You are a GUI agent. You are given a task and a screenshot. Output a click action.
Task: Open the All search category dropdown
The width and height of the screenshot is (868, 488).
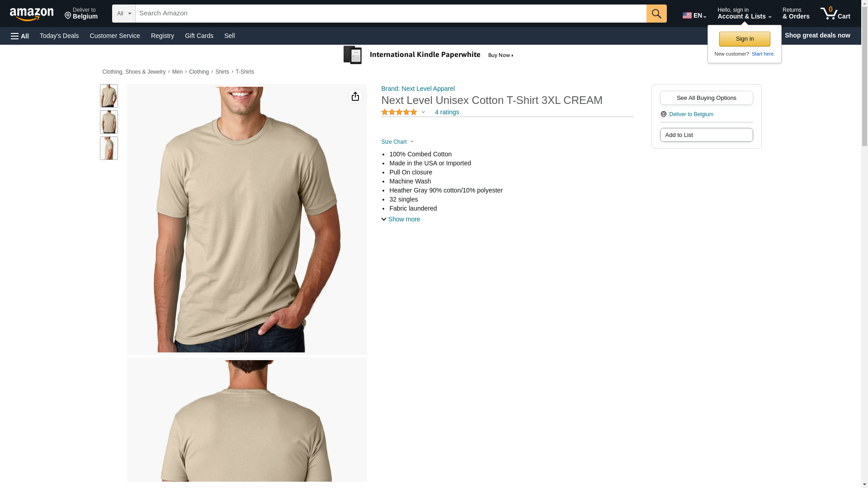pyautogui.click(x=123, y=14)
